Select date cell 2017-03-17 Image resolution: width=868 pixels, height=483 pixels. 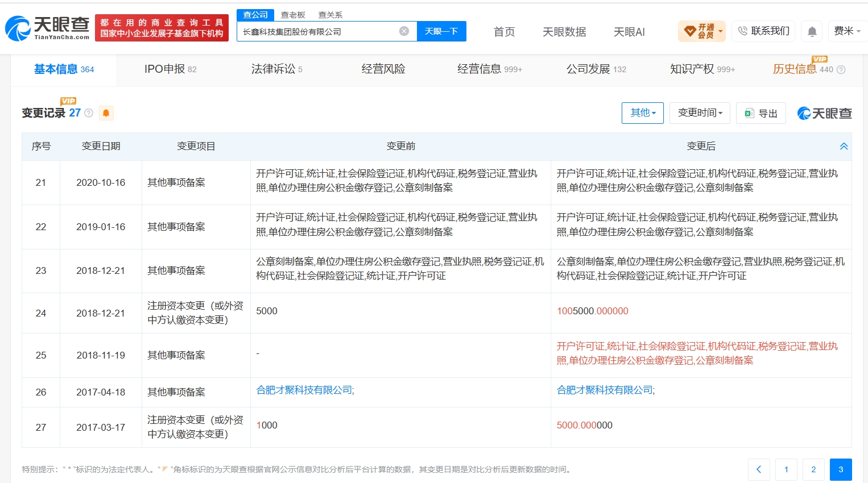click(101, 428)
